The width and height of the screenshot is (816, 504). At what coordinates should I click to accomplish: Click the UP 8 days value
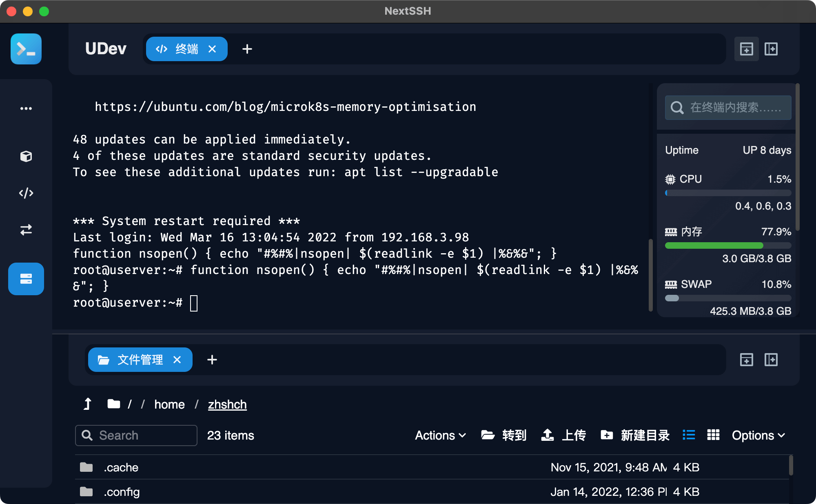pyautogui.click(x=767, y=150)
